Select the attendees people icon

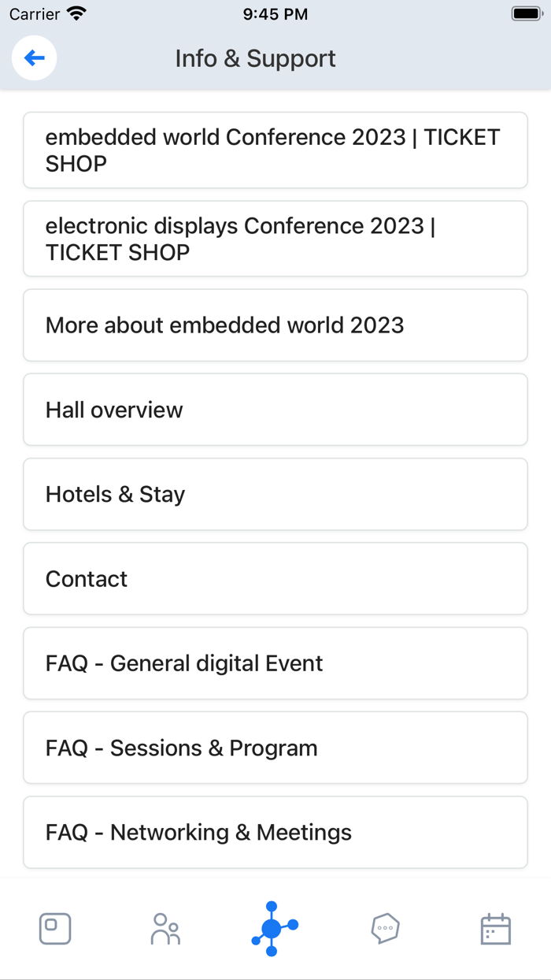tap(165, 928)
